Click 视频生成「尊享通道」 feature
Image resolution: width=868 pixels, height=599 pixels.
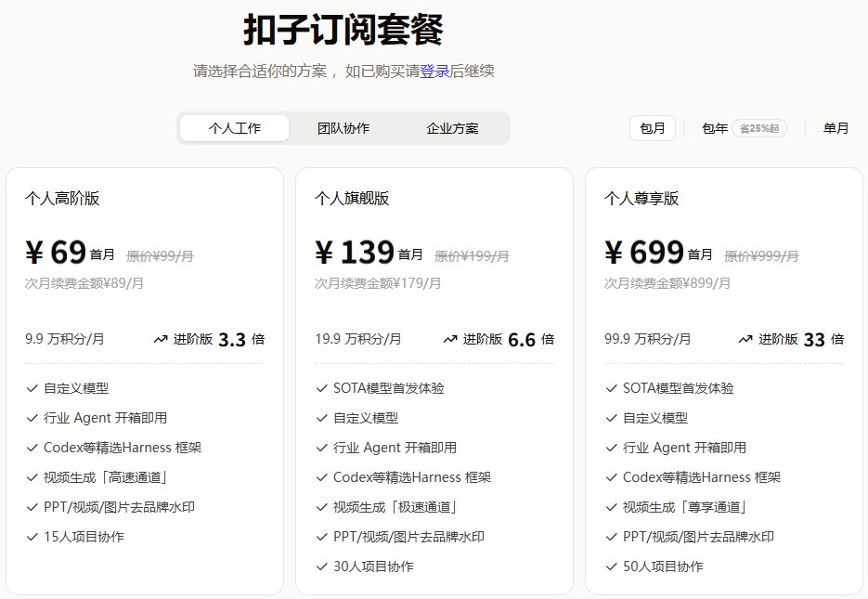click(684, 507)
